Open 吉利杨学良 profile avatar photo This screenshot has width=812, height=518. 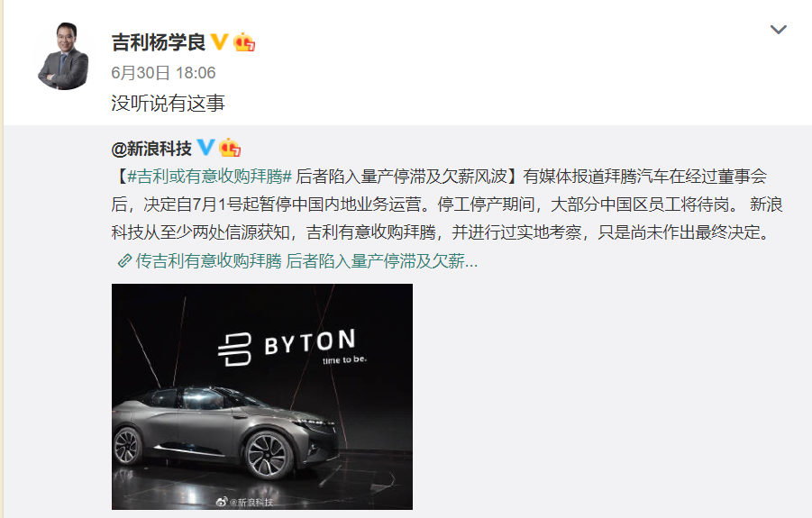63,55
